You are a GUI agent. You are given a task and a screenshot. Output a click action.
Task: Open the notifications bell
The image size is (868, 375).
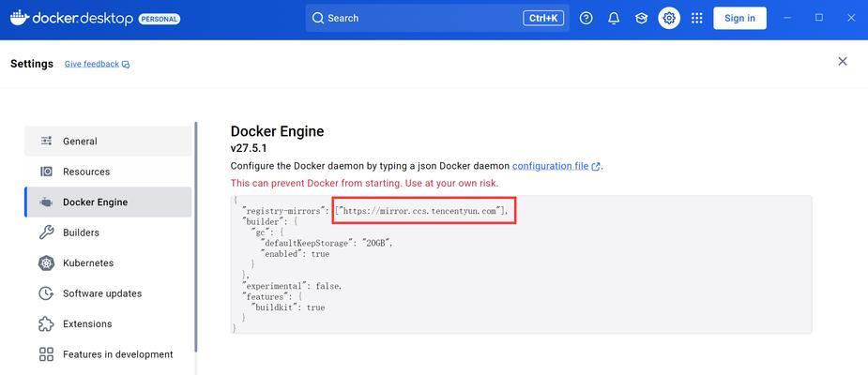614,18
